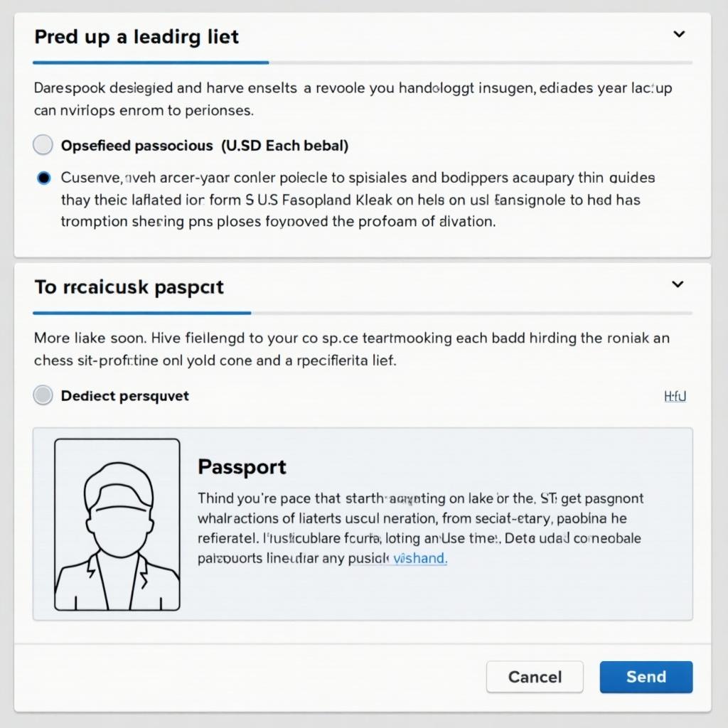Click the "To rcaicusk paspcıt" header

click(x=129, y=287)
